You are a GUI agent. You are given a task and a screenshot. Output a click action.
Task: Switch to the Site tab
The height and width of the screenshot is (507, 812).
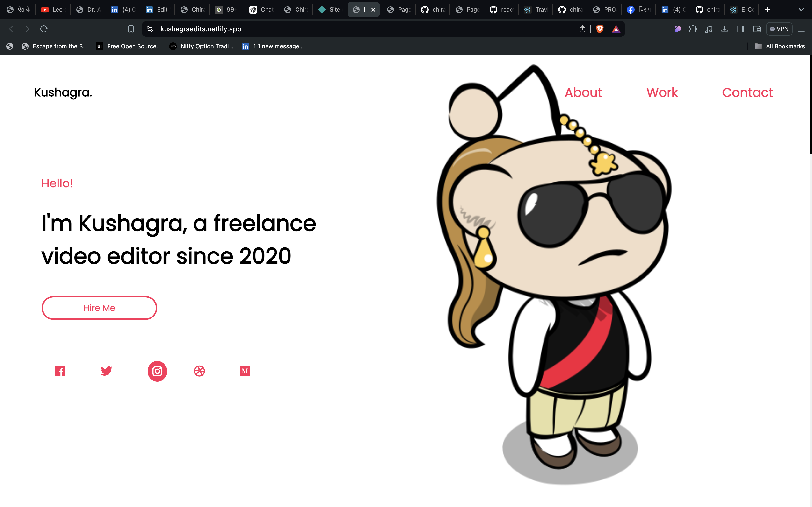(x=329, y=10)
